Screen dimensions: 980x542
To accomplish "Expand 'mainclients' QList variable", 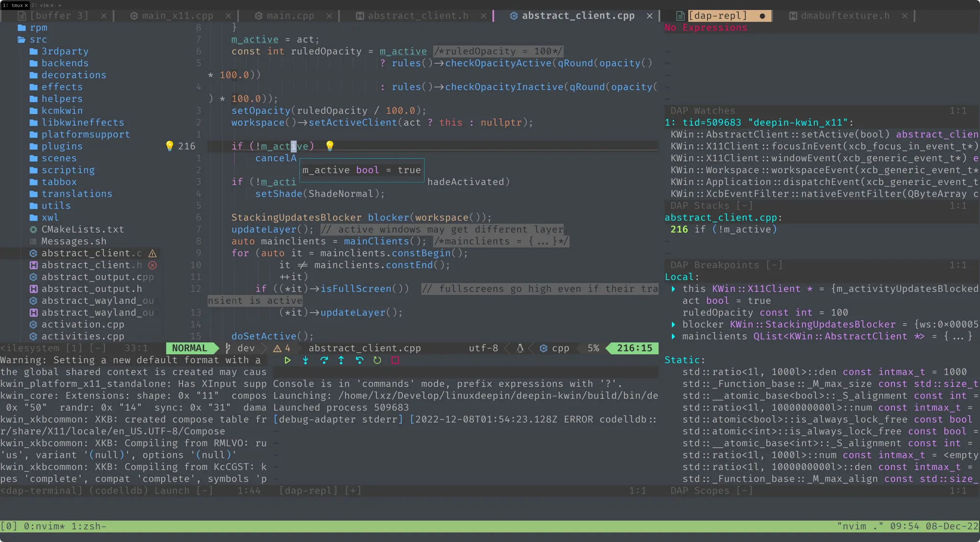I will pyautogui.click(x=673, y=336).
